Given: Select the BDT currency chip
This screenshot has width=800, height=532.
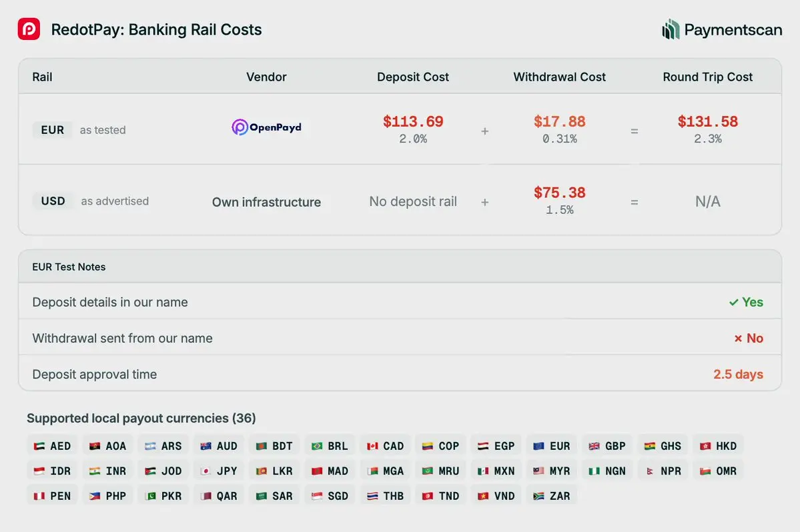Looking at the screenshot, I should (x=274, y=446).
